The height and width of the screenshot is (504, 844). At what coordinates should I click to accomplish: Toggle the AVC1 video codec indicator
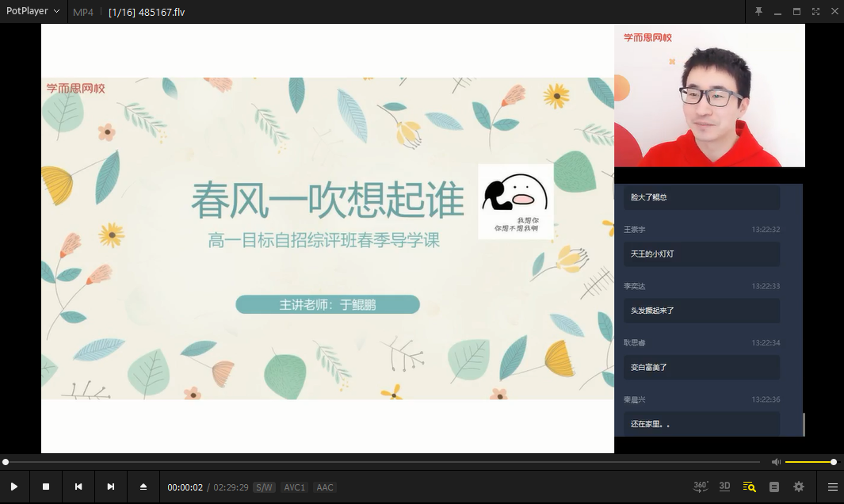click(294, 487)
